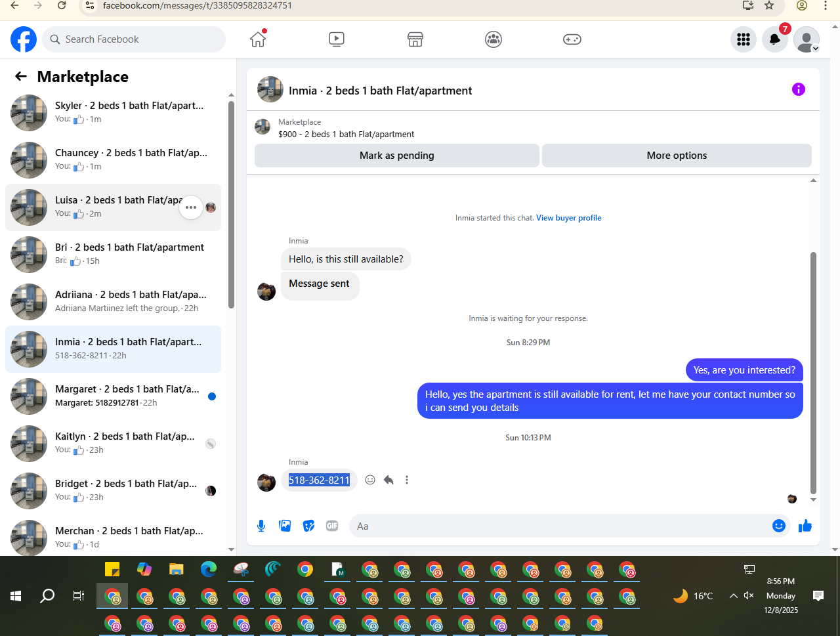This screenshot has height=636, width=840.
Task: Open conversation information panel
Action: [x=799, y=89]
